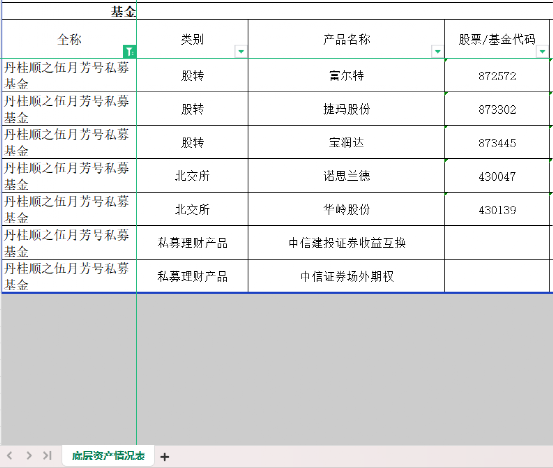Select the 类别 header cell
The image size is (553, 468).
tap(192, 39)
